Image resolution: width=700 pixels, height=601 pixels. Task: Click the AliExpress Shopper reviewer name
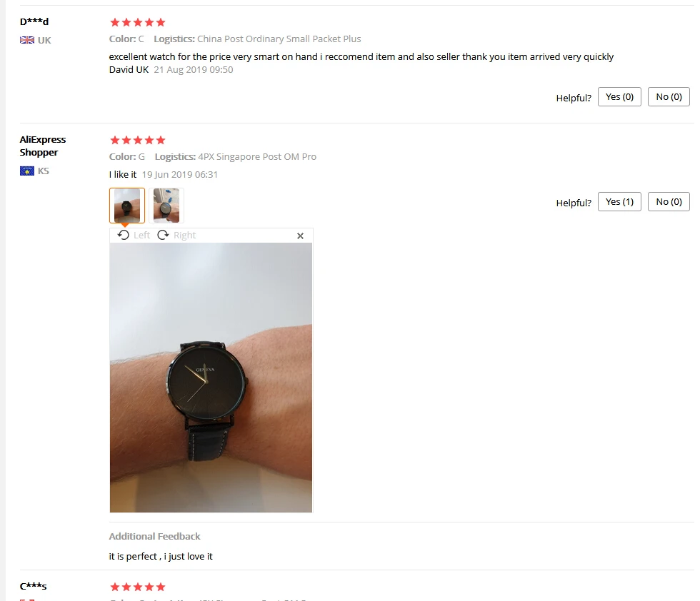point(42,146)
